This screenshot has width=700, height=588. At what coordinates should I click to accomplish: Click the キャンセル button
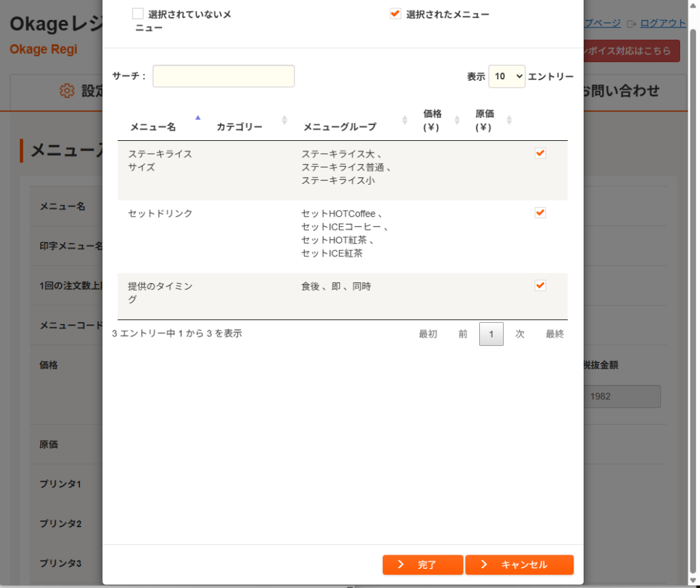point(520,565)
